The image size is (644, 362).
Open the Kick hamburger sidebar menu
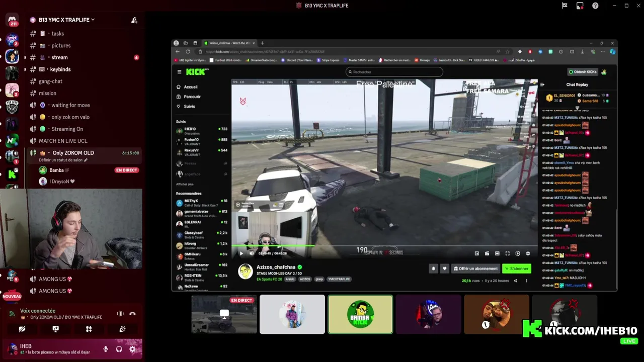pos(179,72)
